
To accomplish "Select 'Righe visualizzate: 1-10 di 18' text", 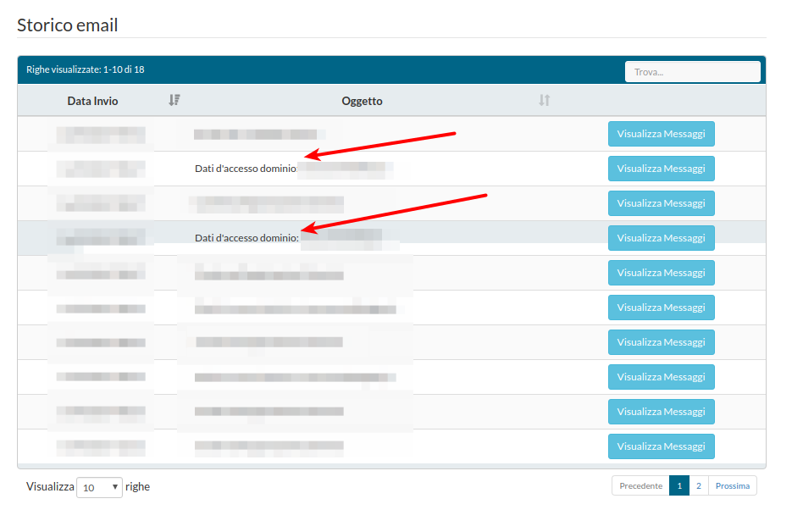I will click(86, 69).
